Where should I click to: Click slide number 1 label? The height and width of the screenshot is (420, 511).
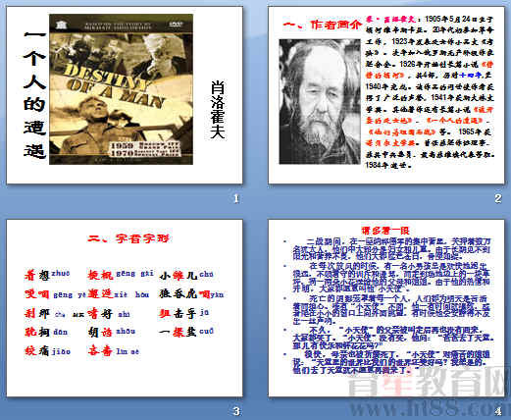[236, 198]
